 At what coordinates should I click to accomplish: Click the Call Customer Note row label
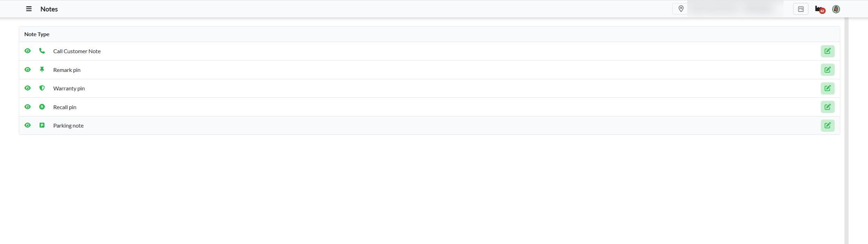pos(77,51)
